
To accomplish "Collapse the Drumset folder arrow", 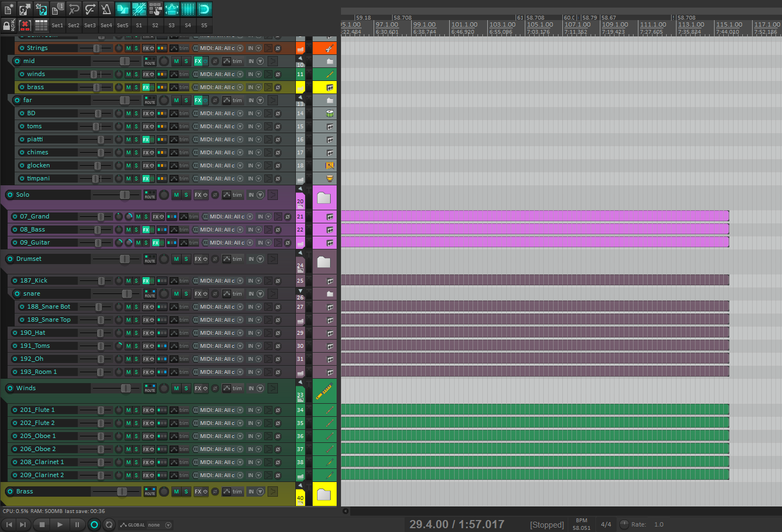I will click(300, 253).
